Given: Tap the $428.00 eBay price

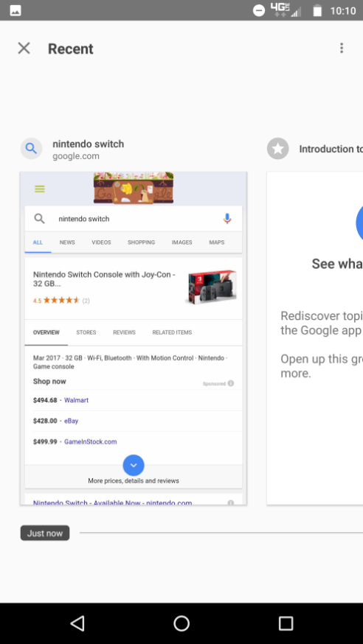Looking at the screenshot, I should 45,421.
